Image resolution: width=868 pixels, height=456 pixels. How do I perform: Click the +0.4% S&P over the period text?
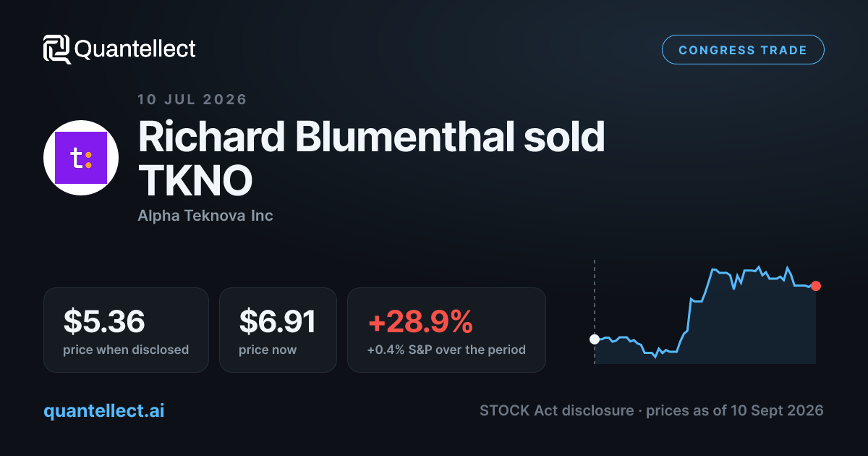point(446,350)
